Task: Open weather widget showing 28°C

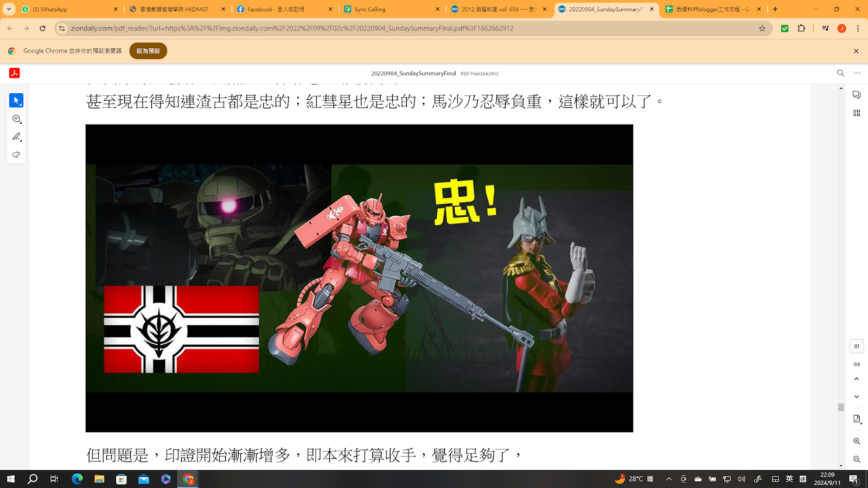Action: [634, 479]
